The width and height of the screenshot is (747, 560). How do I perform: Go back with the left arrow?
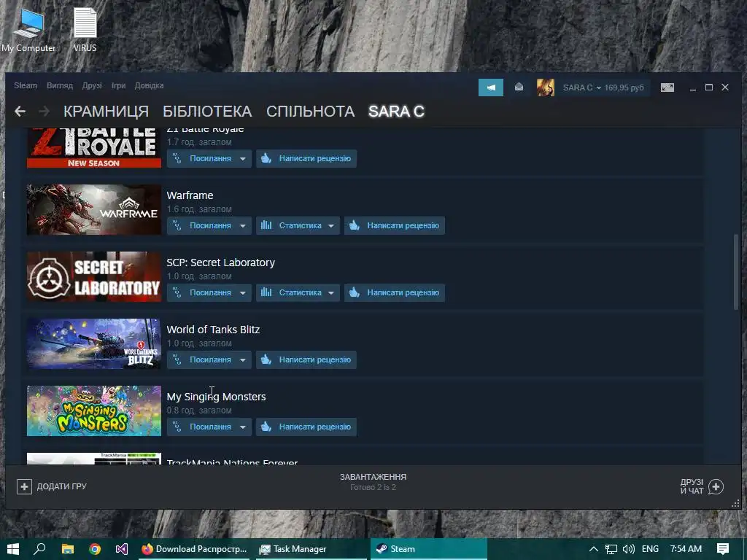[20, 112]
